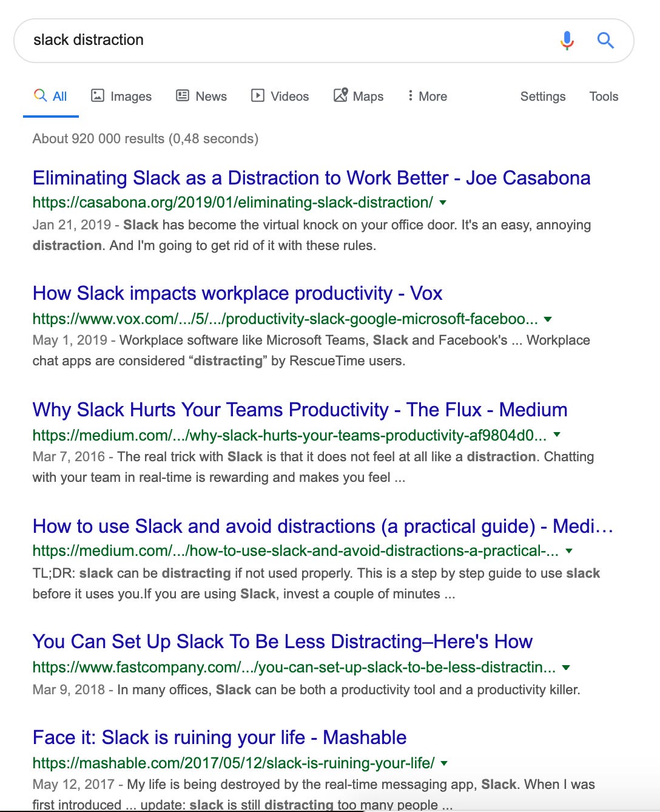Click the casabona.org green URL
The height and width of the screenshot is (812, 660).
(233, 202)
